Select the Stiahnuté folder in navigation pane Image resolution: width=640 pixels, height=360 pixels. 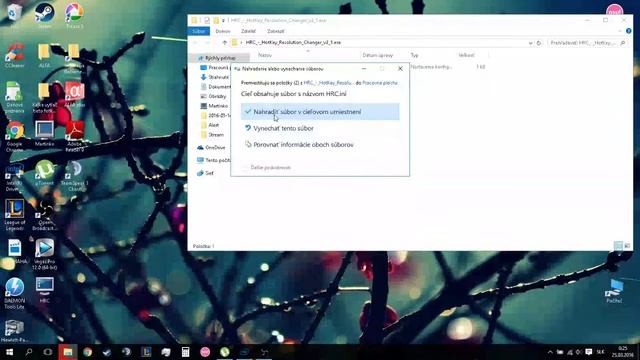coord(215,77)
